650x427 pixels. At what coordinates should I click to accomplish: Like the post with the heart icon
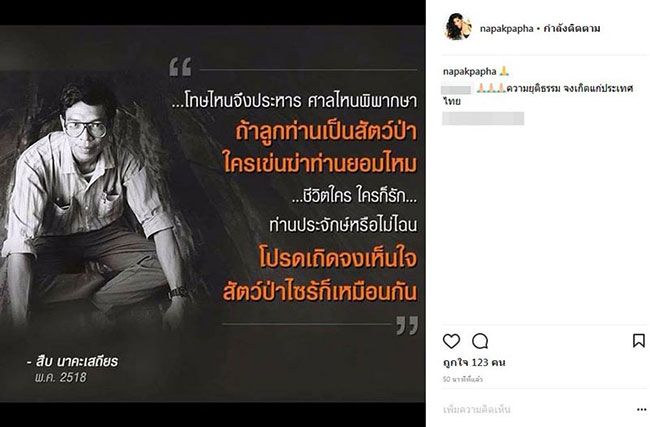451,341
